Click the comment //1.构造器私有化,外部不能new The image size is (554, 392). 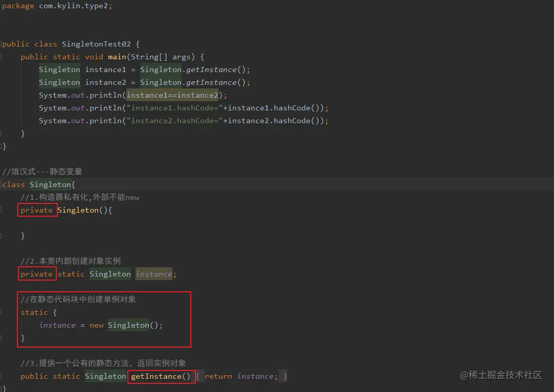point(80,197)
